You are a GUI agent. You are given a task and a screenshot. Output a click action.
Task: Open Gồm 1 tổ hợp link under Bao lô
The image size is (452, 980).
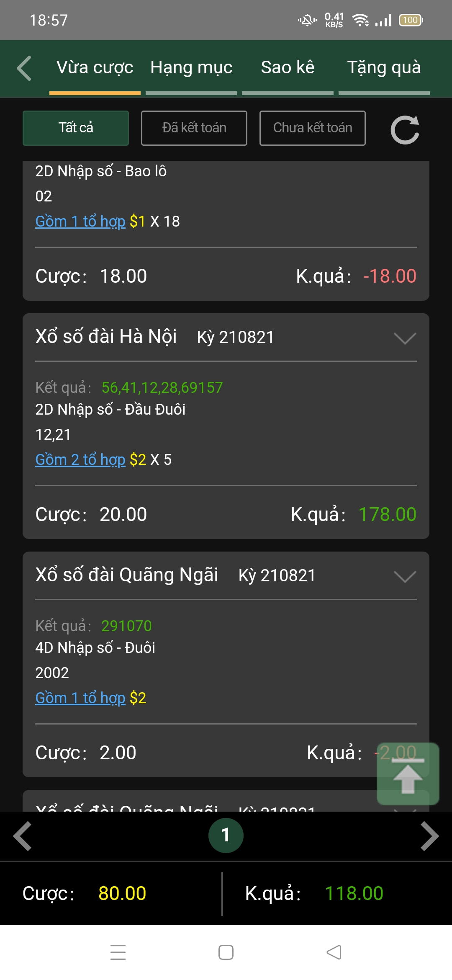point(80,222)
